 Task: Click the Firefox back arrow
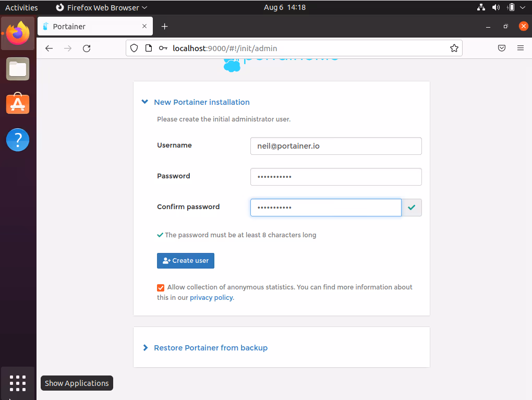click(x=49, y=48)
